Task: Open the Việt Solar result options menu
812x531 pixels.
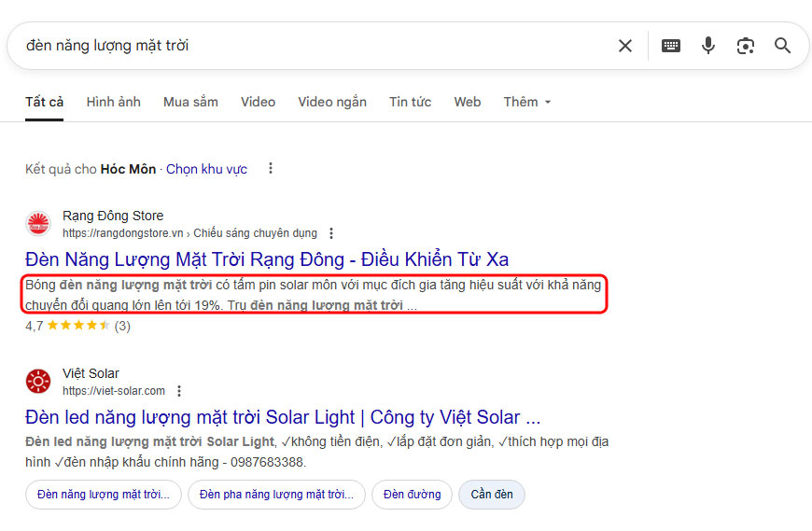Action: tap(179, 391)
